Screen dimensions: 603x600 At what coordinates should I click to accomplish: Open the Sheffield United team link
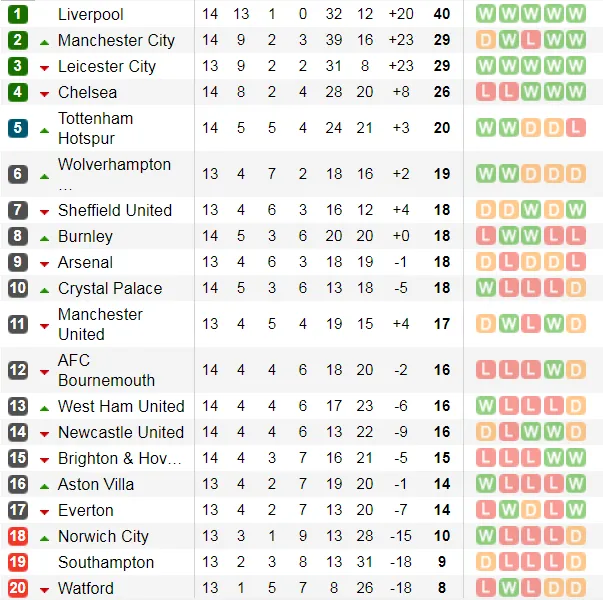click(x=114, y=210)
